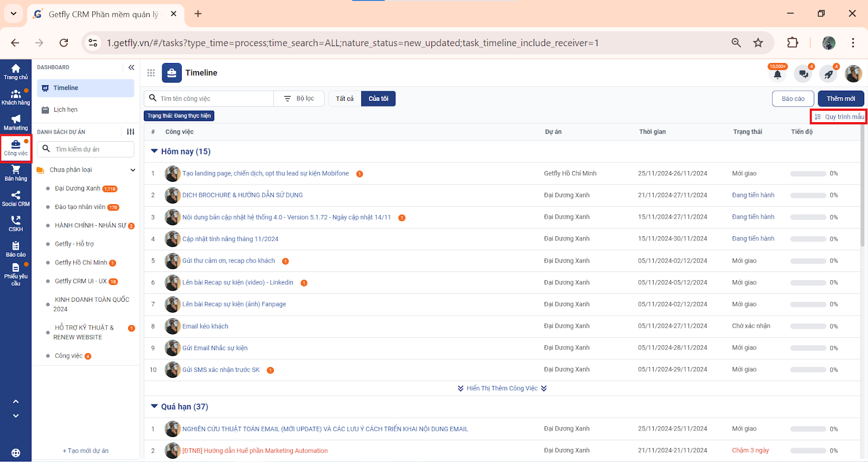Click Tạo mới dự án link

coord(86,451)
